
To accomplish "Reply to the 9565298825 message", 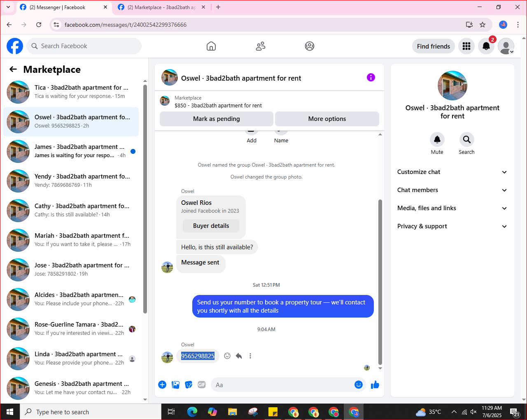I will [x=239, y=356].
